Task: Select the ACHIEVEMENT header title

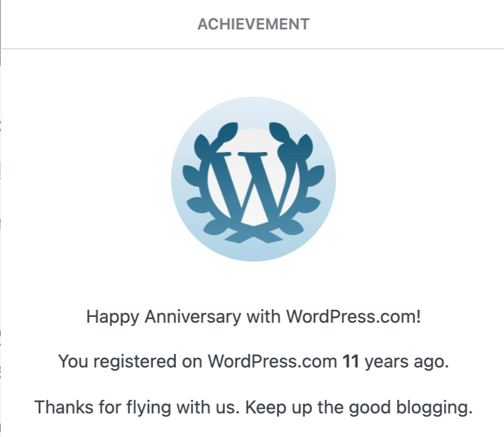Action: (253, 24)
